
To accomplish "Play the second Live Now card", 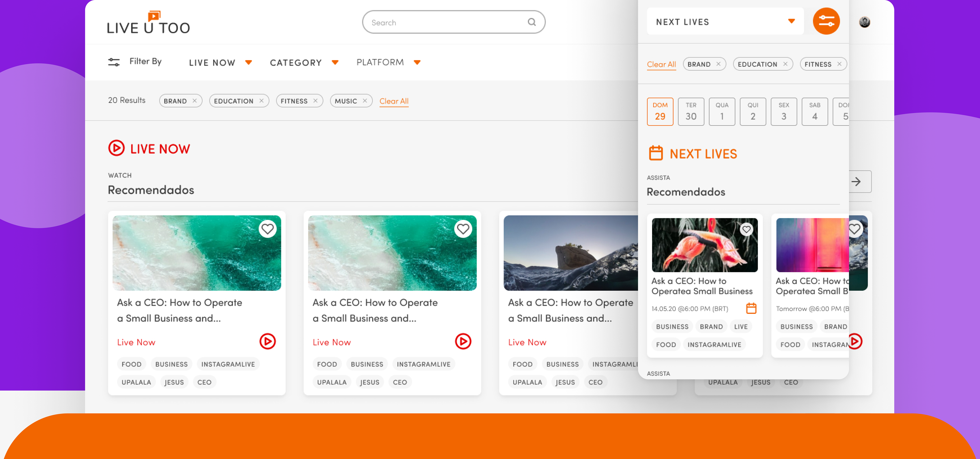I will [x=463, y=341].
